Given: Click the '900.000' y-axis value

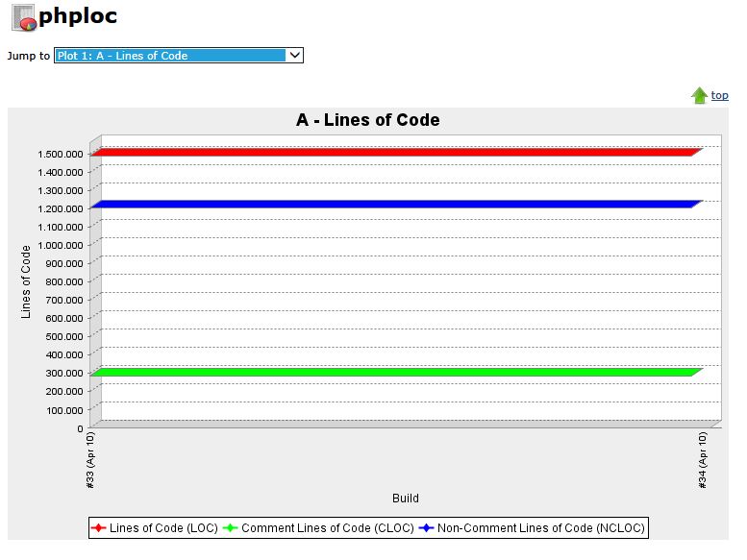Looking at the screenshot, I should [x=64, y=263].
